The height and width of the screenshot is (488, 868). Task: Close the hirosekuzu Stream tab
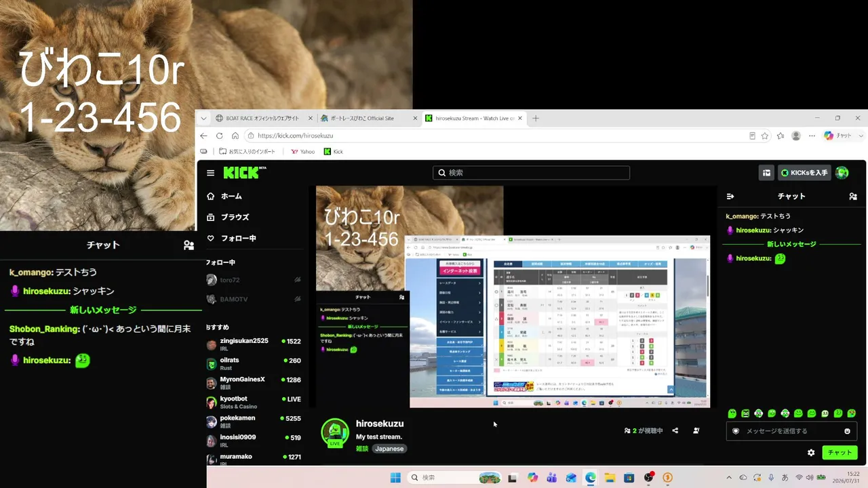[x=521, y=118]
